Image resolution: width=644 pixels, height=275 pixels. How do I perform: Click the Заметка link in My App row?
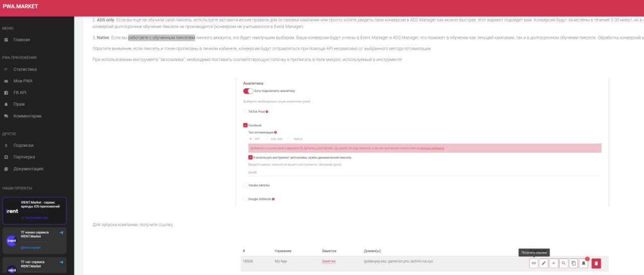329,261
